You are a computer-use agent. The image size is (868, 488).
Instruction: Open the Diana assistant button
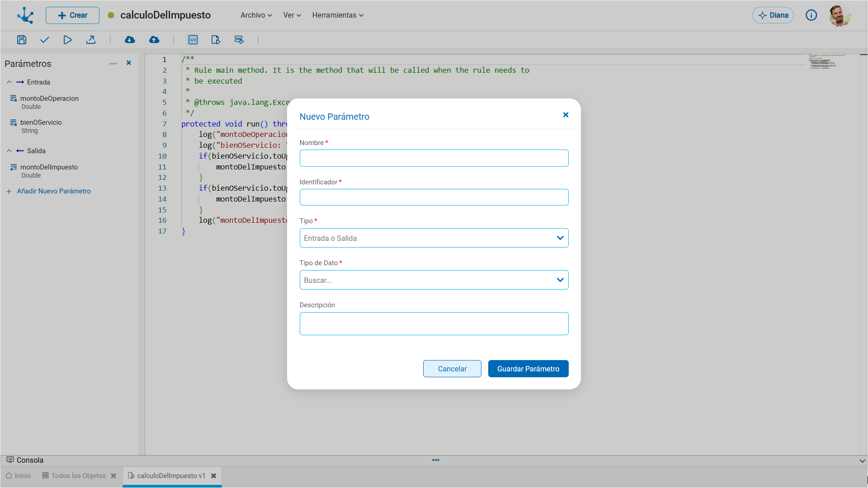pos(773,15)
